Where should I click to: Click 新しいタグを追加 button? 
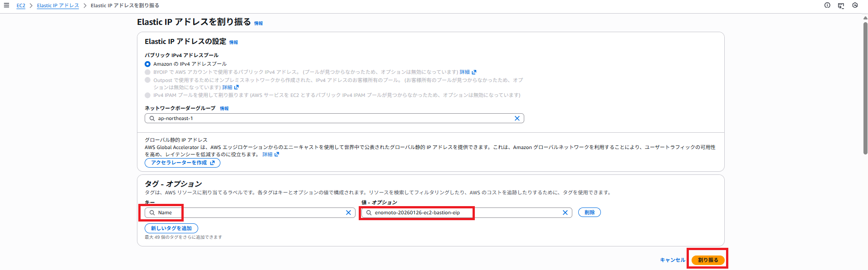[171, 228]
